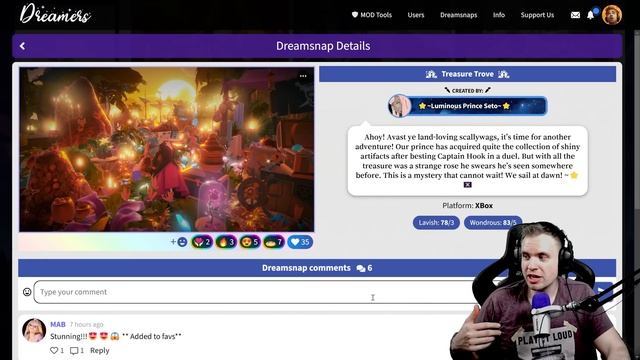Click comment count bubble icon
Viewport: 640px width, 360px height.
(x=360, y=268)
